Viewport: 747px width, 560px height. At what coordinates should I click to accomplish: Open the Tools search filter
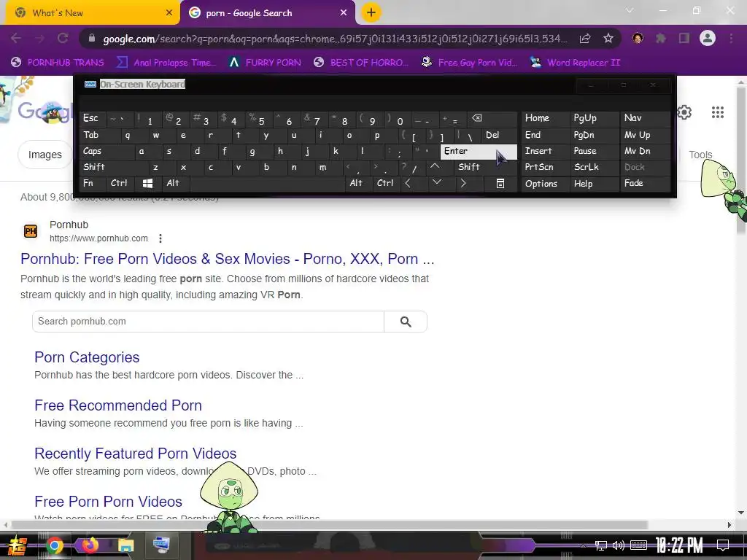click(700, 155)
